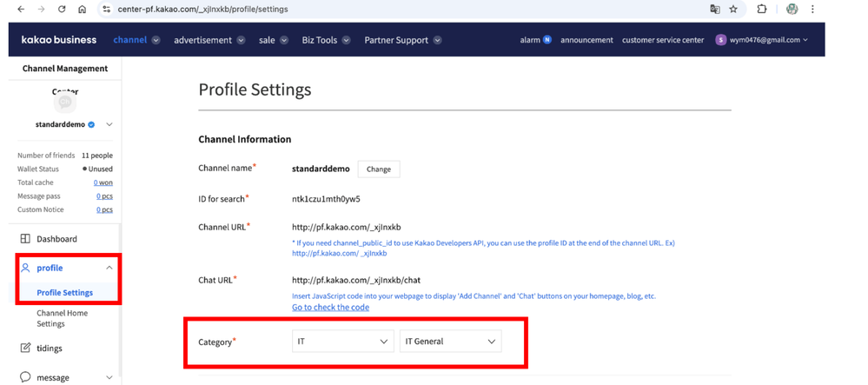Collapse the profile sidebar section
Screen dimensions: 868x385
coord(109,269)
